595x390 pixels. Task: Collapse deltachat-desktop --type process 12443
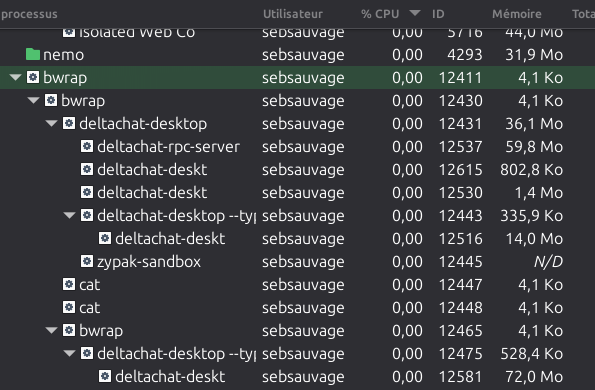click(69, 215)
